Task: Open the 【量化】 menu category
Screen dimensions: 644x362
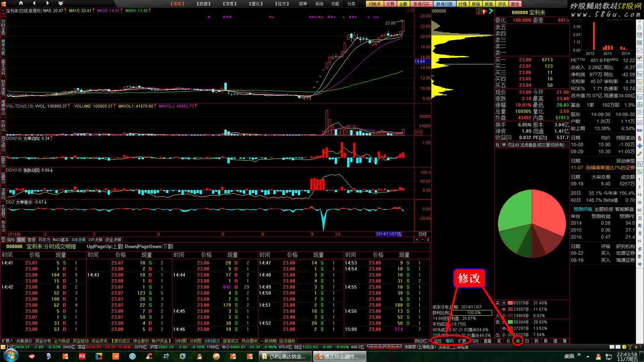Action: tap(256, 4)
